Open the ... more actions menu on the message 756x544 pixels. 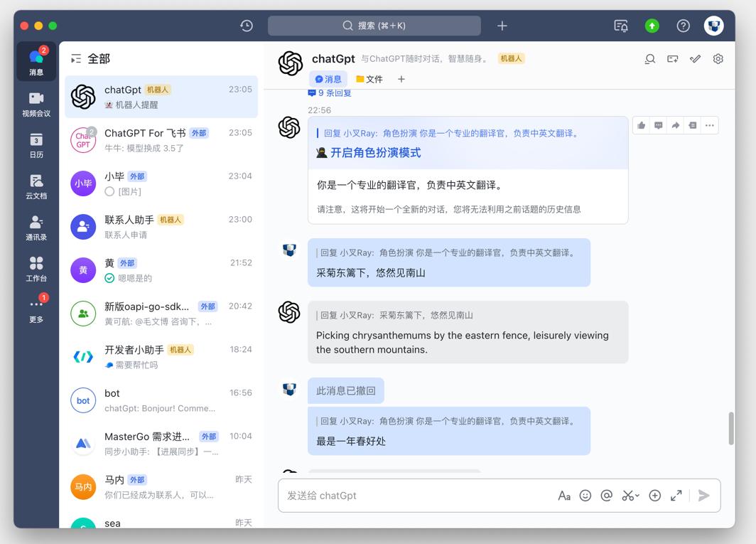pos(710,125)
